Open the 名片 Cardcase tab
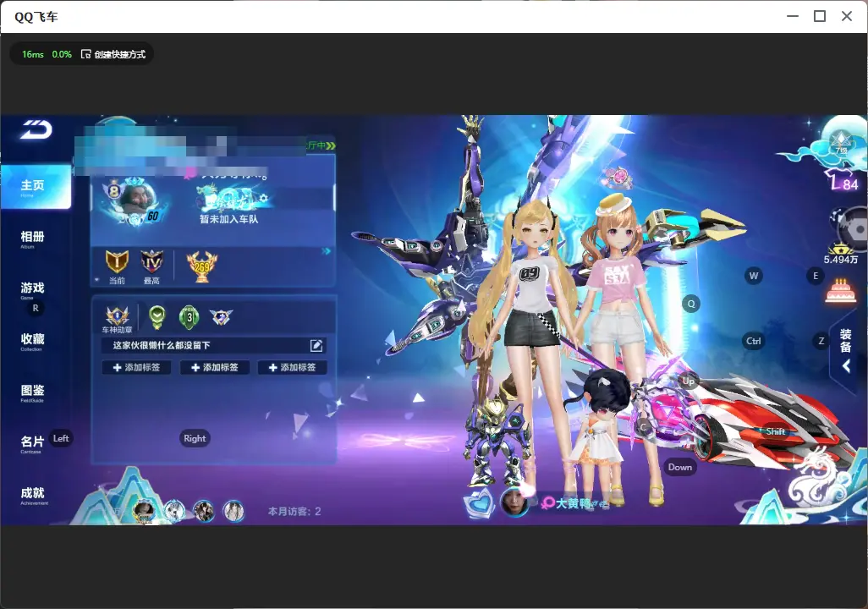This screenshot has width=868, height=609. coord(32,444)
